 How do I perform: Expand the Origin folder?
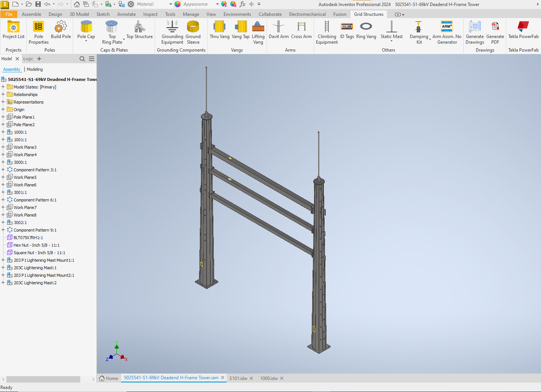3,109
